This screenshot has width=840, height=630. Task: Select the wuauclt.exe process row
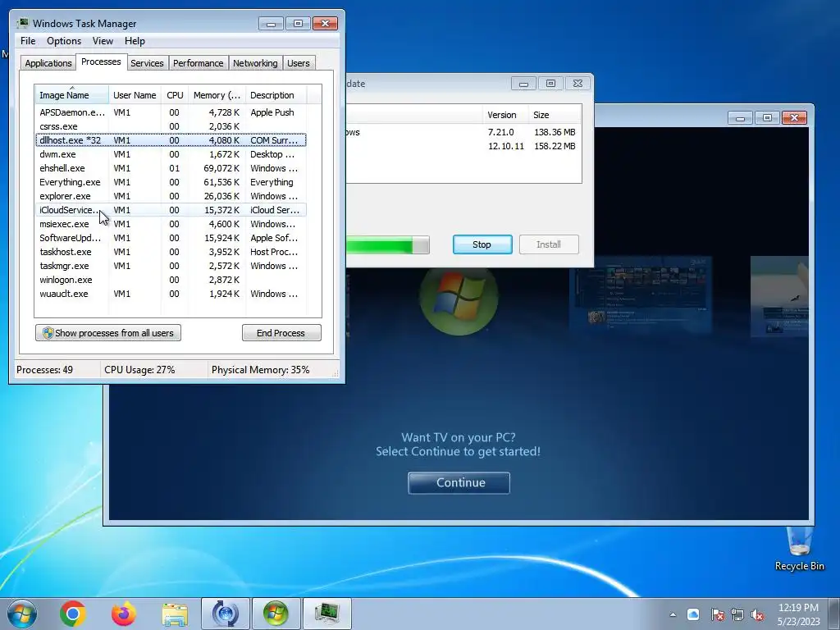tap(171, 294)
